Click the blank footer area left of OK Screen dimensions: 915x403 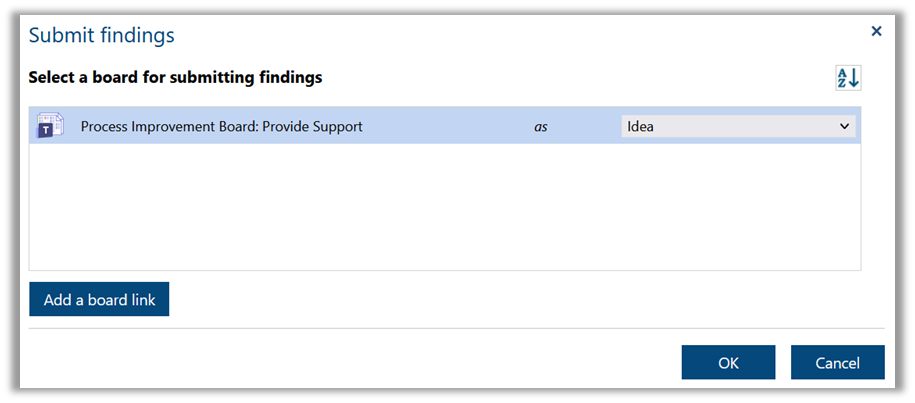click(x=350, y=362)
